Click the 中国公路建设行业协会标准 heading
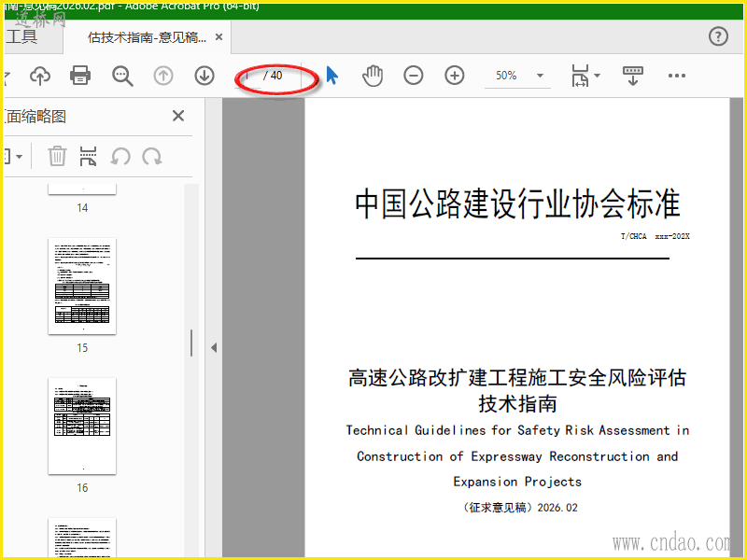 (517, 203)
